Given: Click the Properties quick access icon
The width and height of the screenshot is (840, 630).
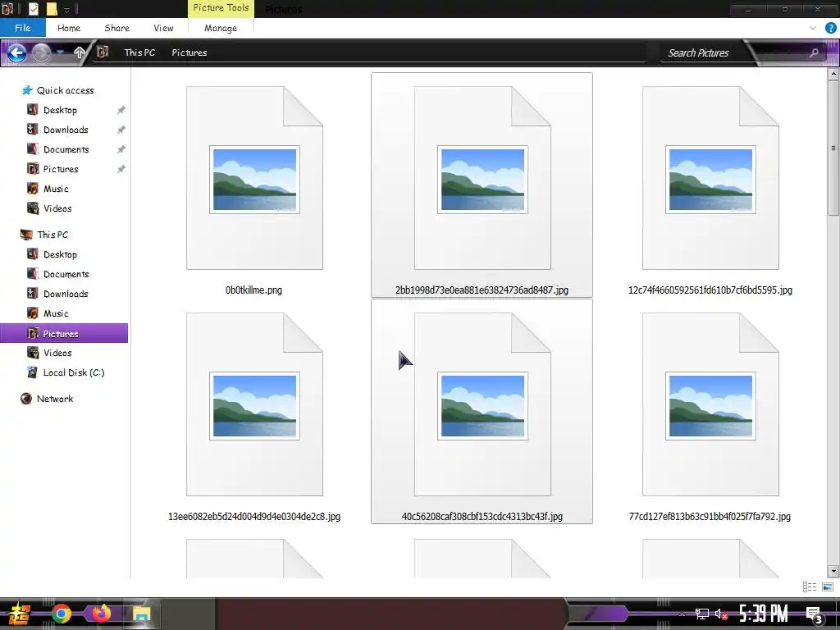Looking at the screenshot, I should coord(33,8).
